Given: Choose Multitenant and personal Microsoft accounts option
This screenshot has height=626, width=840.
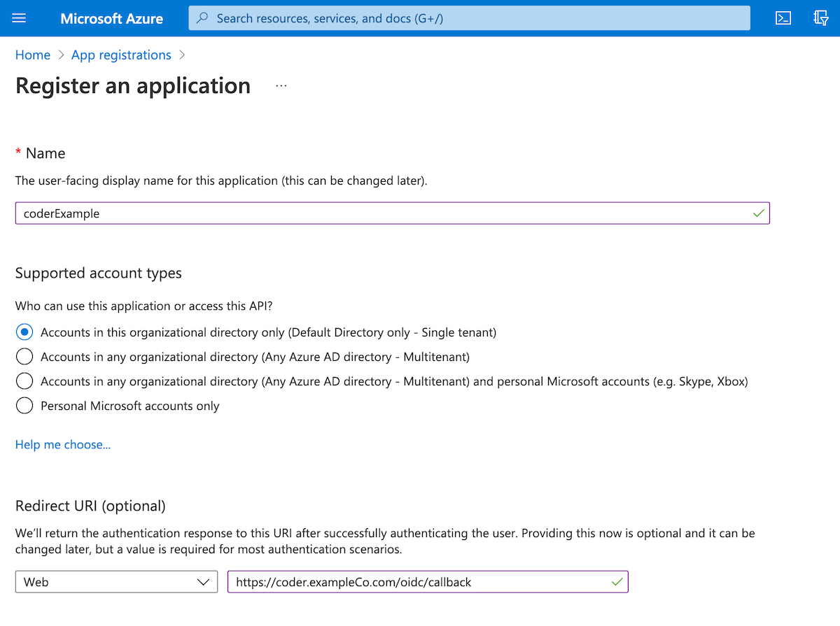Looking at the screenshot, I should point(24,381).
